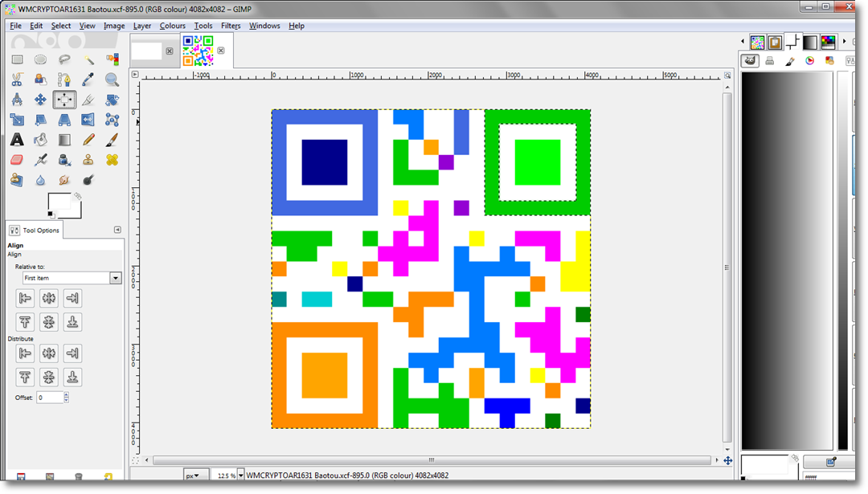Select the Airbrush tool
868x494 pixels.
40,160
